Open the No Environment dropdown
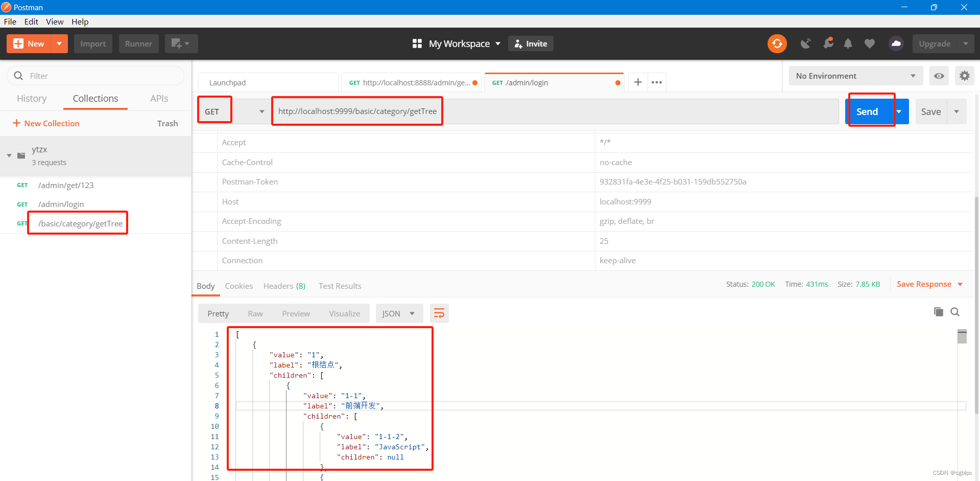The width and height of the screenshot is (980, 481). click(x=856, y=76)
